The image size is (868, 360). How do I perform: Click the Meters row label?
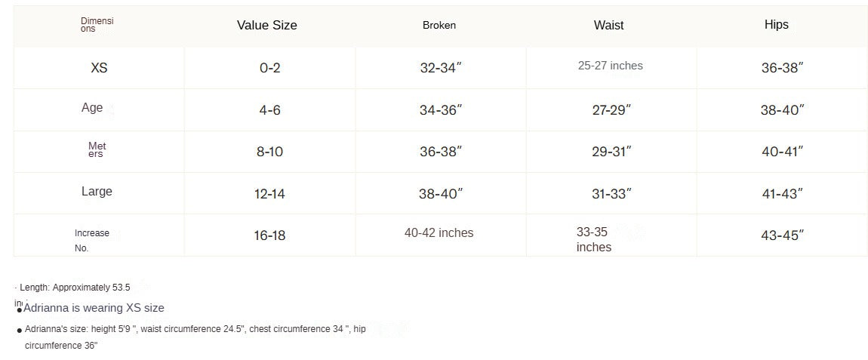[x=97, y=149]
